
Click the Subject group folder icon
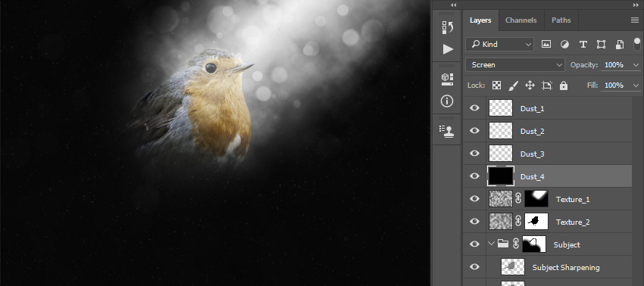pyautogui.click(x=503, y=244)
